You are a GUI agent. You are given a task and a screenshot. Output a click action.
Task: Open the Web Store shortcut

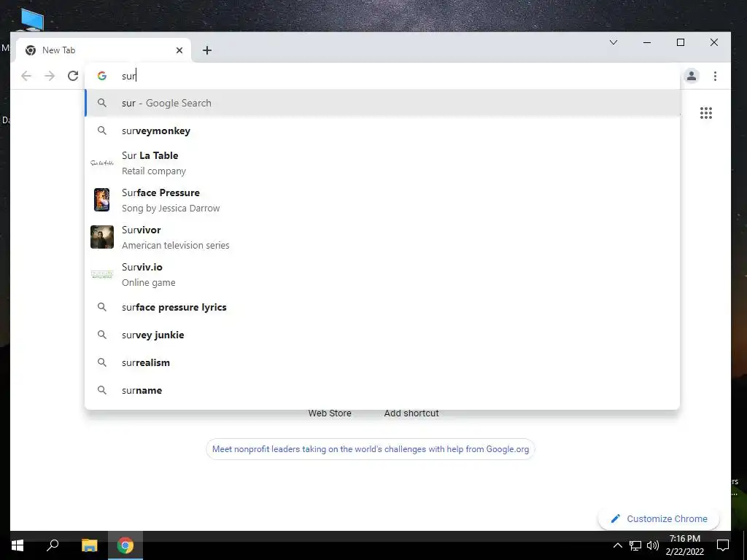(x=330, y=413)
